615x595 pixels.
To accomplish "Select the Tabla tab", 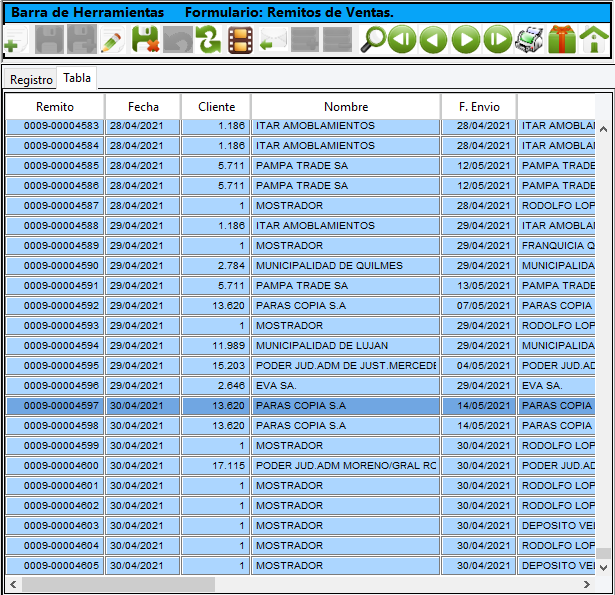I will 77,78.
